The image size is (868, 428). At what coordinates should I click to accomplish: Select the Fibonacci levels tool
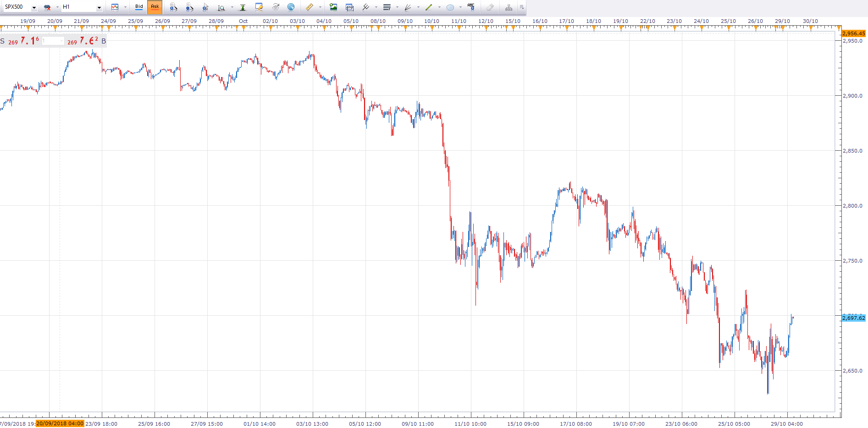tap(387, 7)
